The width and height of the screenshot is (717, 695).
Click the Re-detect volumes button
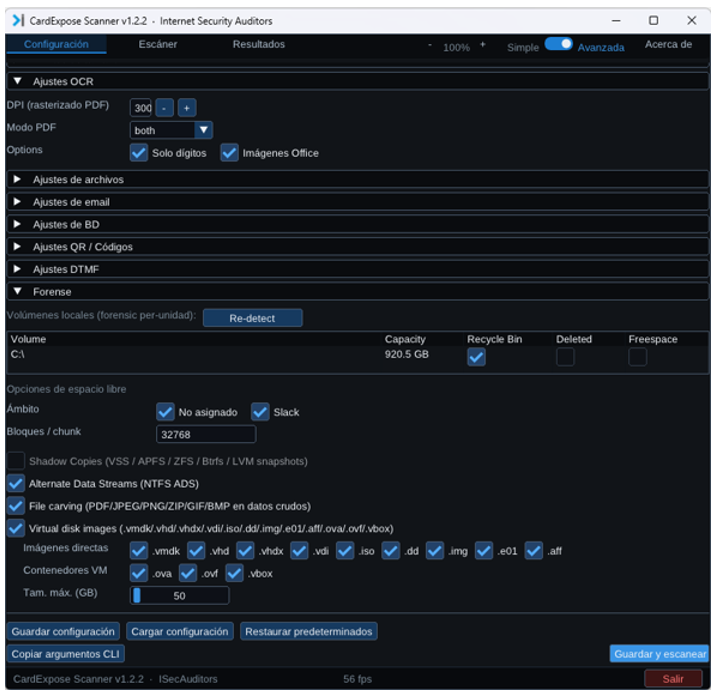pyautogui.click(x=252, y=318)
